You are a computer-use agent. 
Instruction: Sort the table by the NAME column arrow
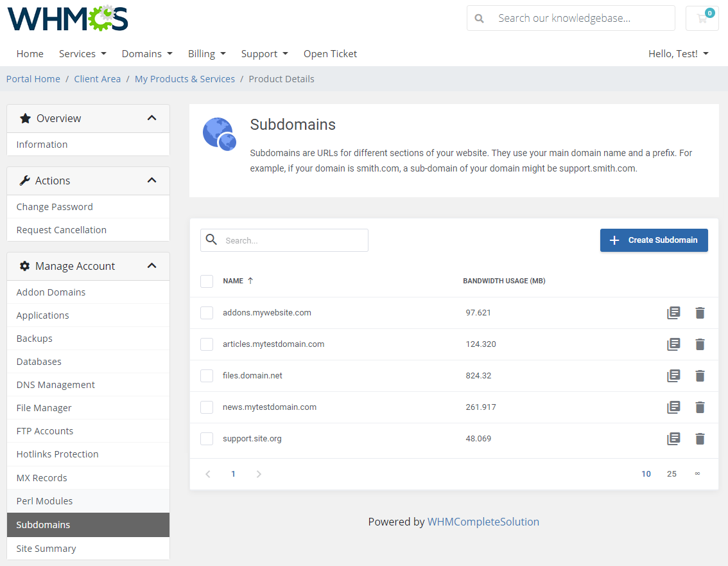coord(248,280)
